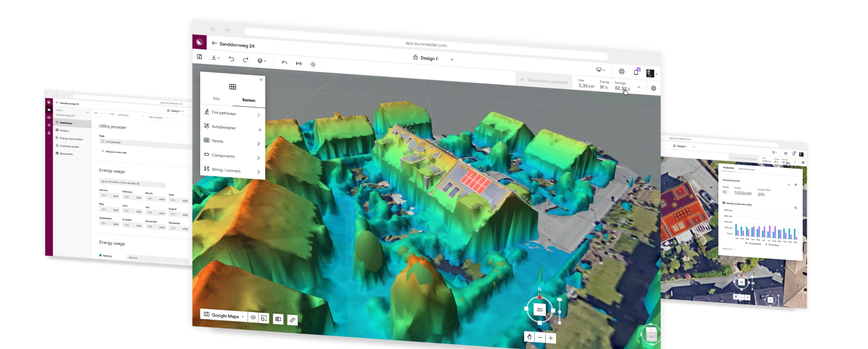868x349 pixels.
Task: Click the Energy 91 % value
Action: pos(604,87)
